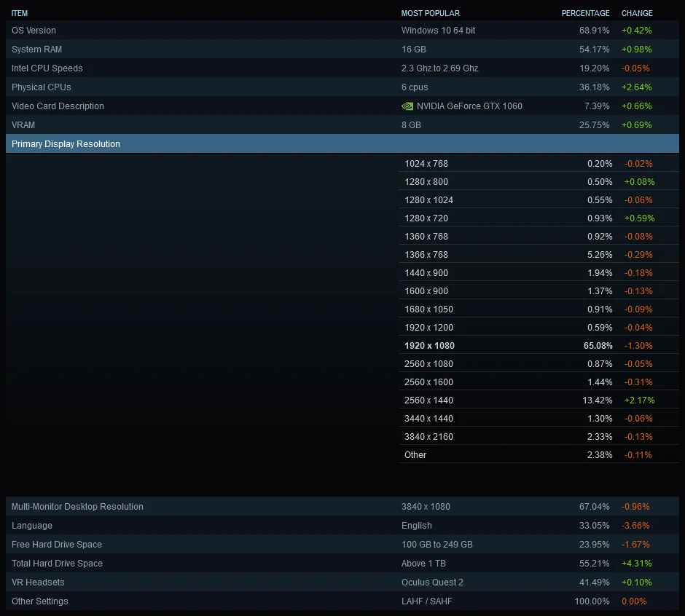Click the 5.26% share for 1366 x 768
This screenshot has width=685, height=616.
600,255
